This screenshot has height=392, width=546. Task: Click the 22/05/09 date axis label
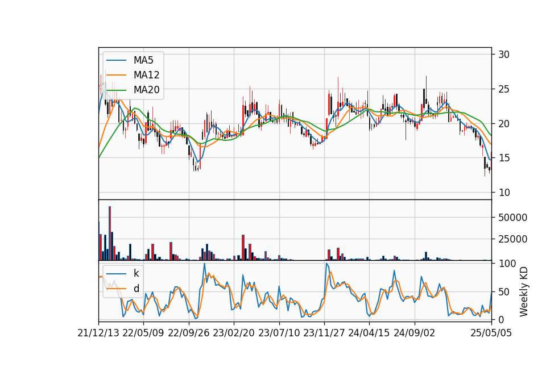143,333
